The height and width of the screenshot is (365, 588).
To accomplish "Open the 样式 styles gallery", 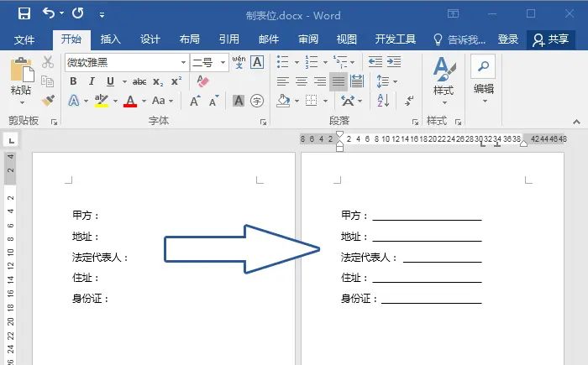I will (444, 81).
